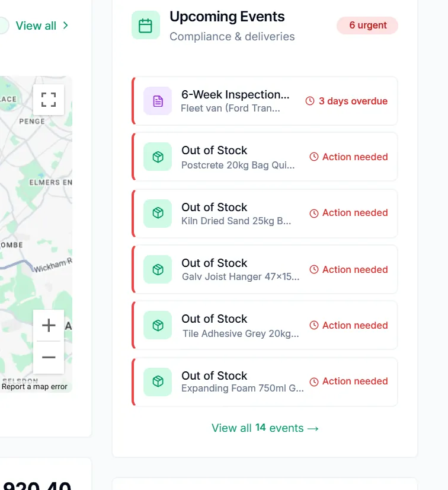Click the box icon beside Tile Adhesive Grey
448x490 pixels.
coord(158,325)
